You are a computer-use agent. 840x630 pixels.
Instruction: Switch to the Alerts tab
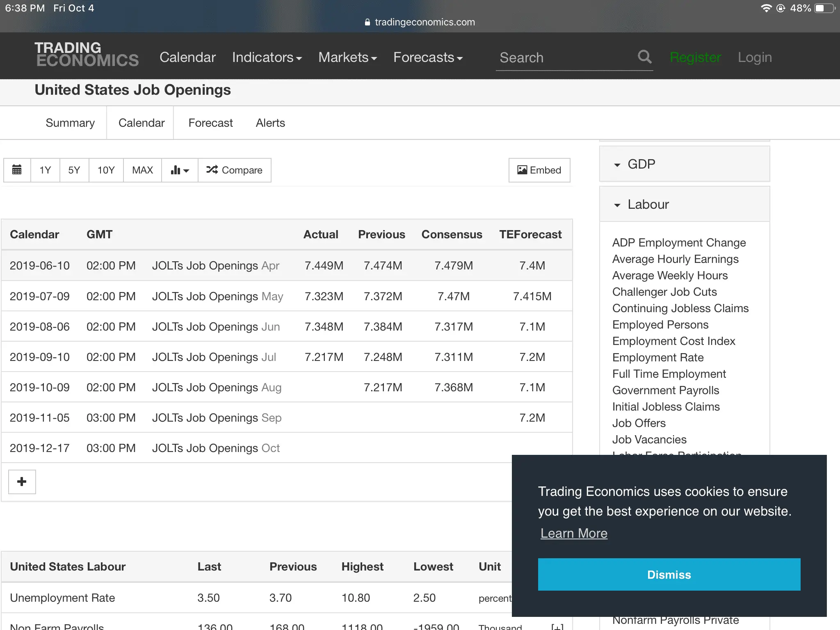[x=270, y=123]
